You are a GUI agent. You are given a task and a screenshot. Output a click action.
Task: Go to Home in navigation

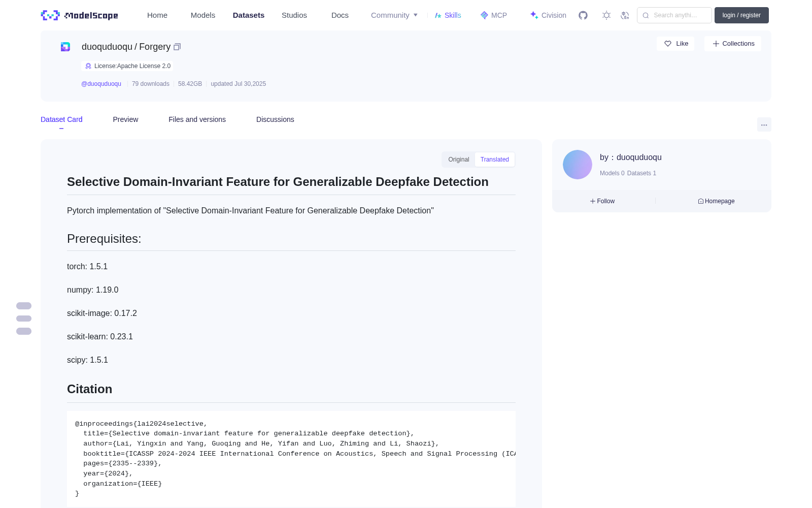click(157, 15)
